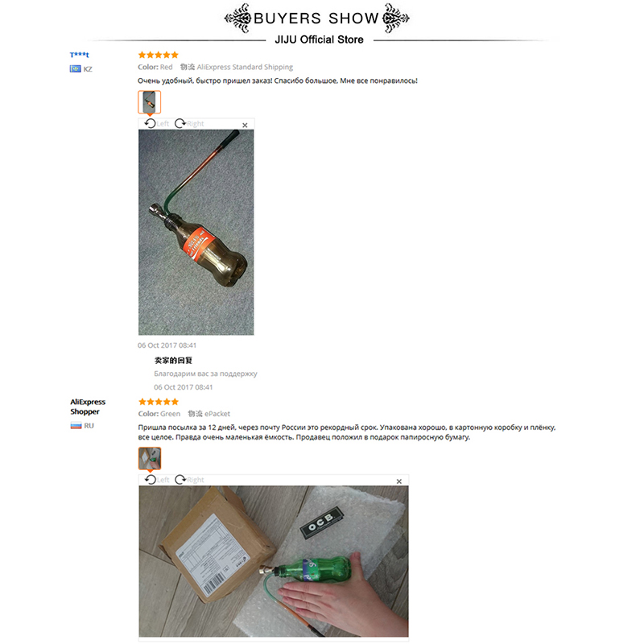Click the enlarged green bottle package photo

[x=274, y=561]
